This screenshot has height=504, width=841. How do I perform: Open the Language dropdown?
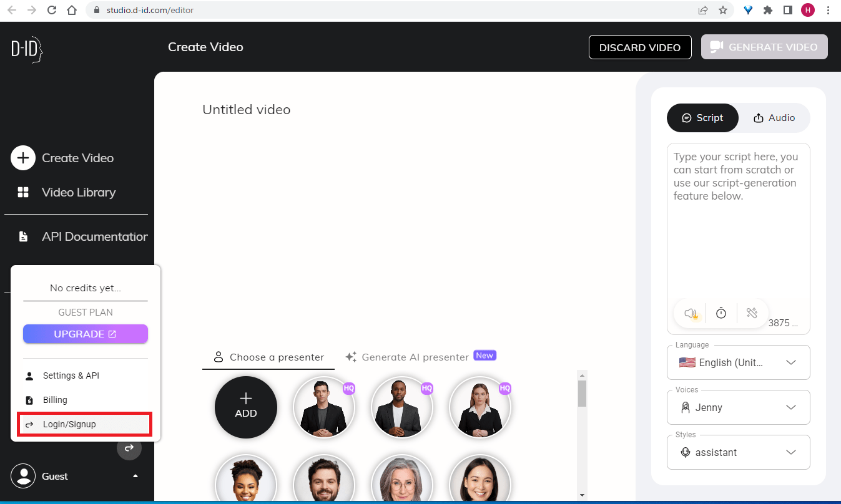[x=738, y=362]
